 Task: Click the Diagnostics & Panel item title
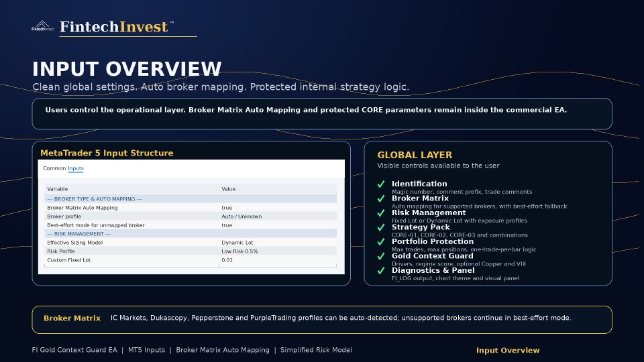coord(433,270)
